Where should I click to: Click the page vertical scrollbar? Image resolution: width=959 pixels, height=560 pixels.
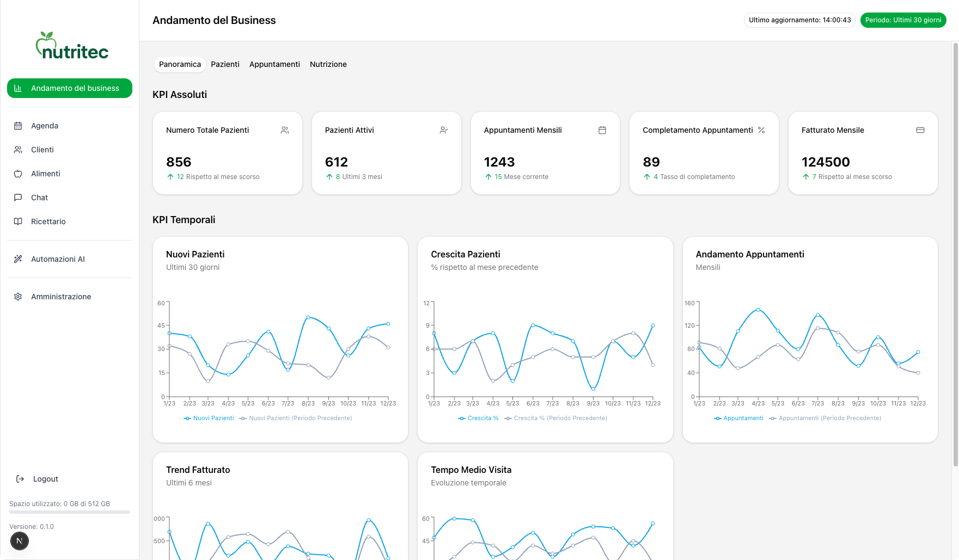[x=955, y=255]
